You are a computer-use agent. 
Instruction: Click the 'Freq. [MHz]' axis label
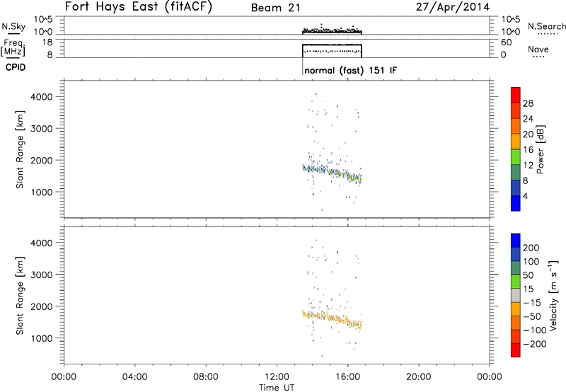[x=13, y=47]
